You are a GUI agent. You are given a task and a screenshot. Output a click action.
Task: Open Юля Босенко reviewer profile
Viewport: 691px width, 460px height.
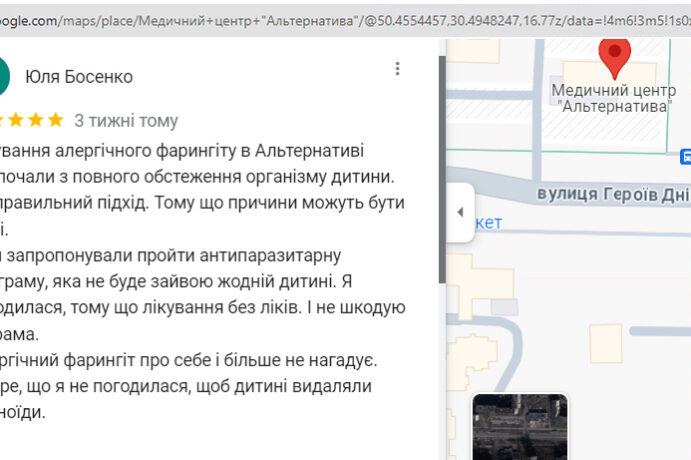[78, 77]
